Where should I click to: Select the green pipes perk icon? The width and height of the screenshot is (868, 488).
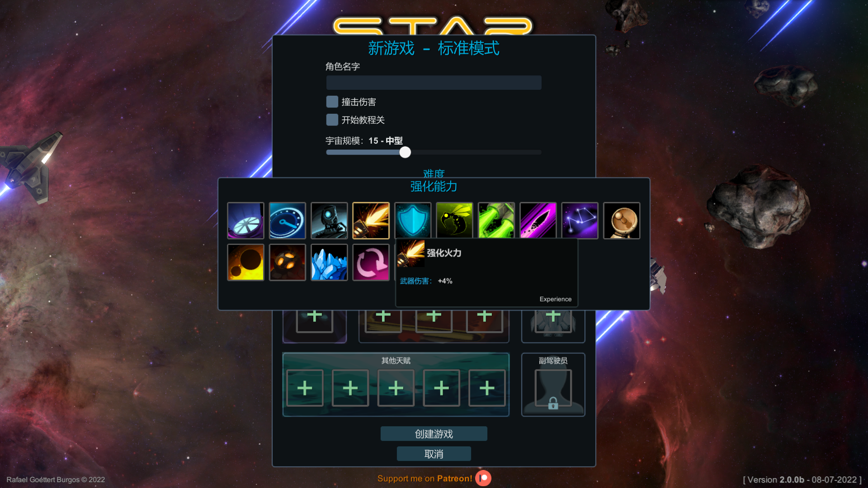click(496, 221)
